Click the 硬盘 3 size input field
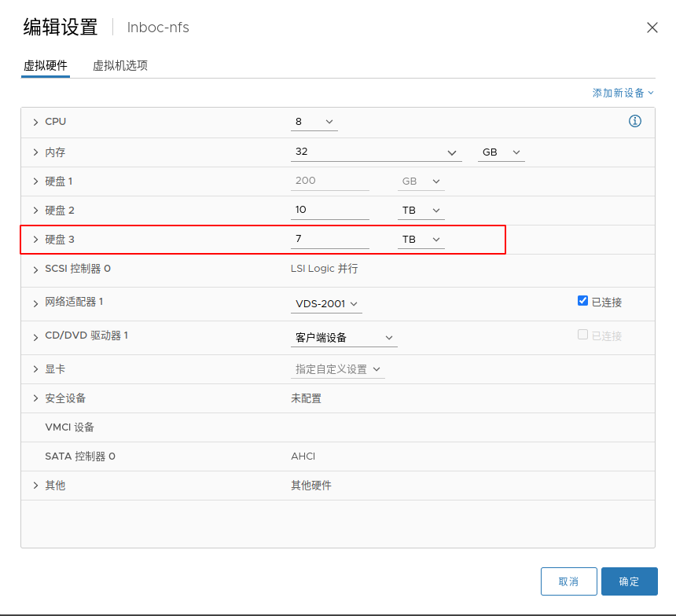 pyautogui.click(x=330, y=238)
